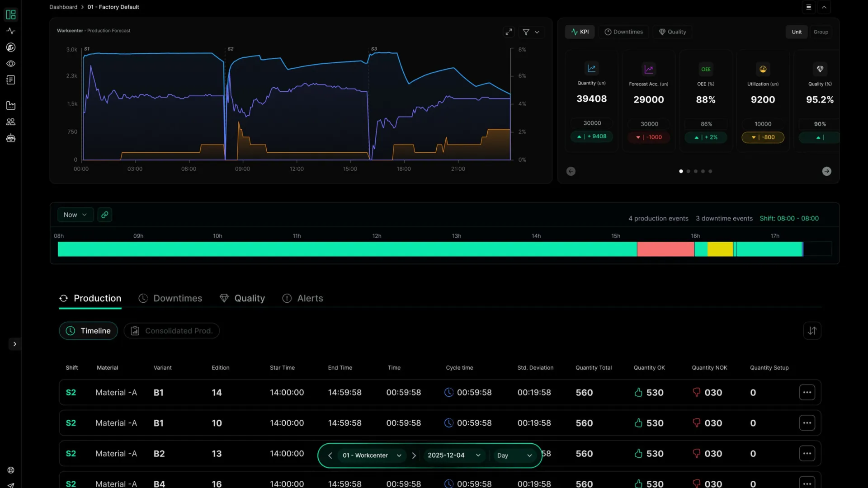Enable the Consolidated Prod. view
Viewport: 868px width, 488px height.
pyautogui.click(x=172, y=331)
